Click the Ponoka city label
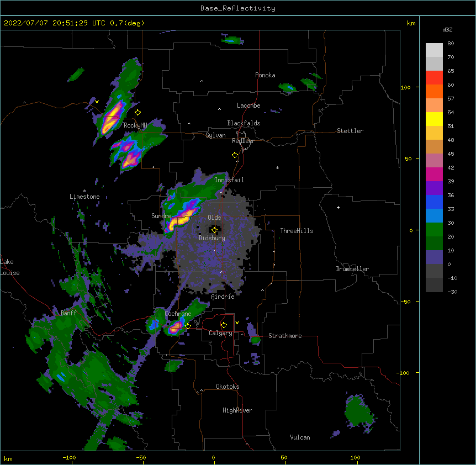The height and width of the screenshot is (465, 476). [265, 75]
